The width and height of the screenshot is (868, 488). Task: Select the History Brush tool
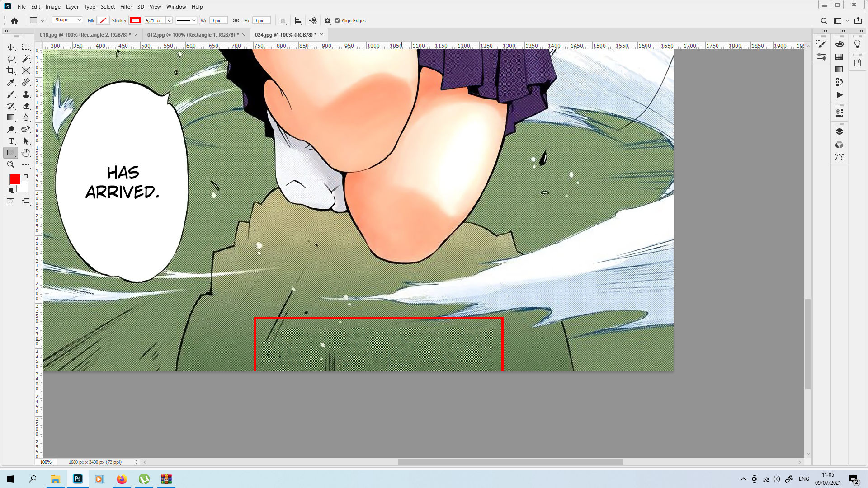pyautogui.click(x=11, y=106)
